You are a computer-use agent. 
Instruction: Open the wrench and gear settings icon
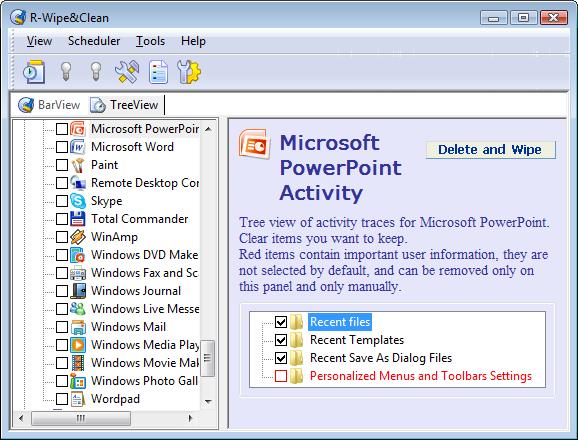coord(189,71)
